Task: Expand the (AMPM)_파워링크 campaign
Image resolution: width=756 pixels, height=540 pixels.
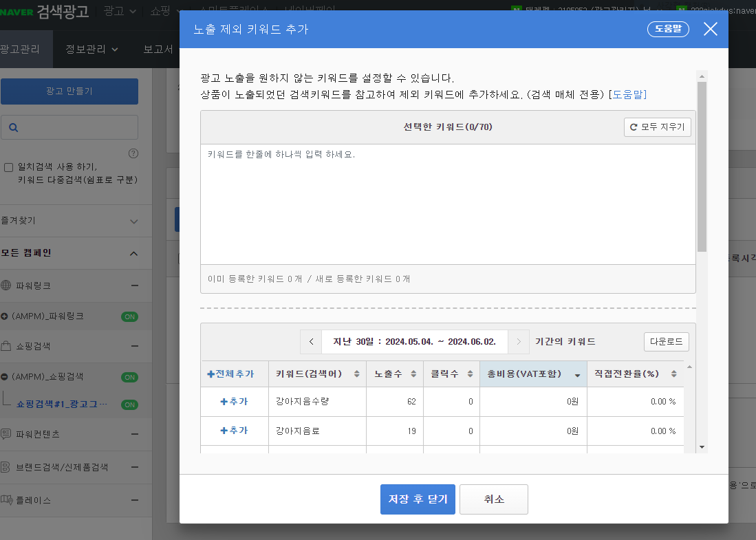Action: coord(4,316)
